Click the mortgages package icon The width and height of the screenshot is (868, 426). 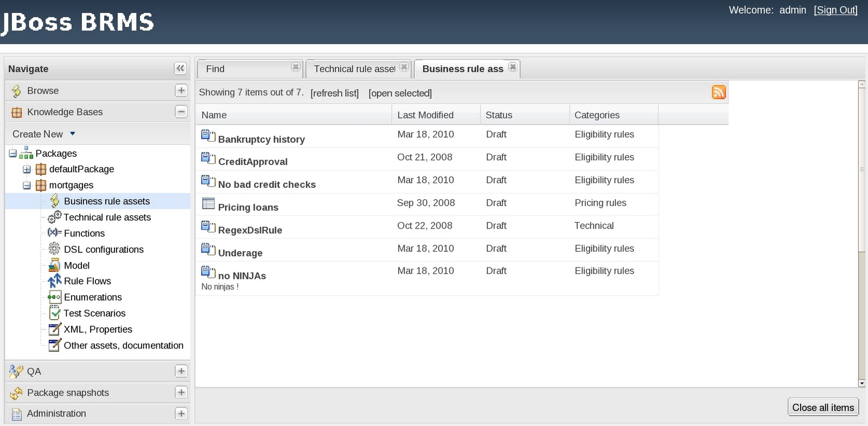point(41,186)
